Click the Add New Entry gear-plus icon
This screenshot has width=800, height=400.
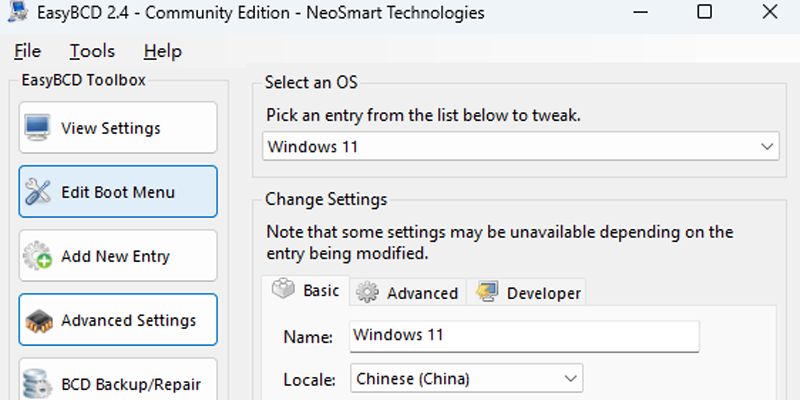click(37, 256)
